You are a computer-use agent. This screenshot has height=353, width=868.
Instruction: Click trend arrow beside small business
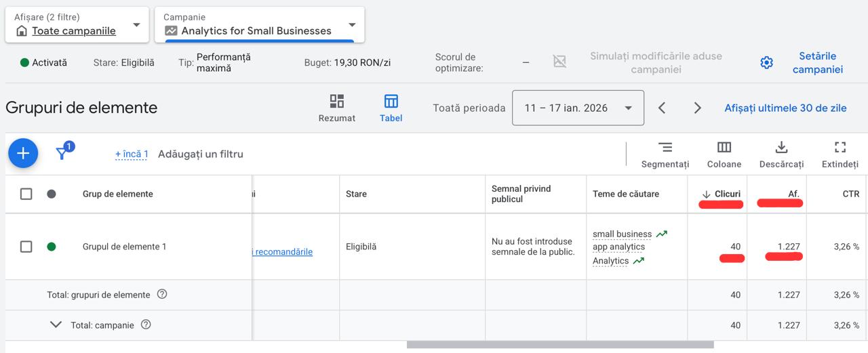tap(661, 234)
